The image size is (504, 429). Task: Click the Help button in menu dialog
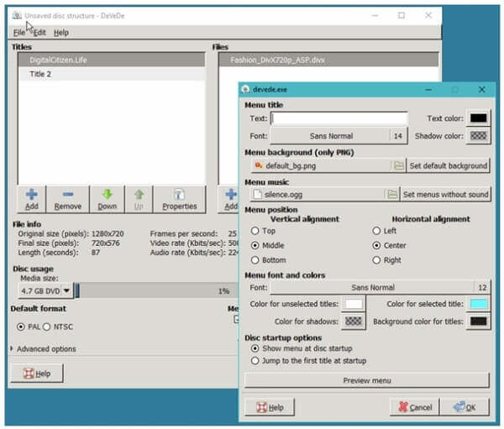270,407
